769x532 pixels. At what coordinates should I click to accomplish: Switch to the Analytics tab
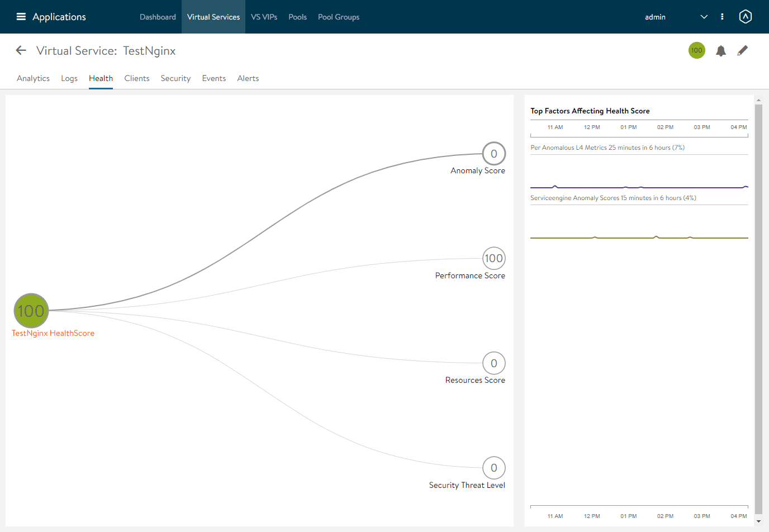pos(33,78)
